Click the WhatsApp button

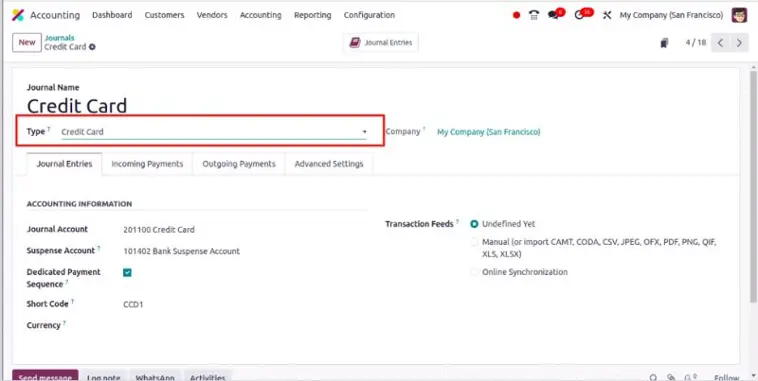tap(155, 376)
